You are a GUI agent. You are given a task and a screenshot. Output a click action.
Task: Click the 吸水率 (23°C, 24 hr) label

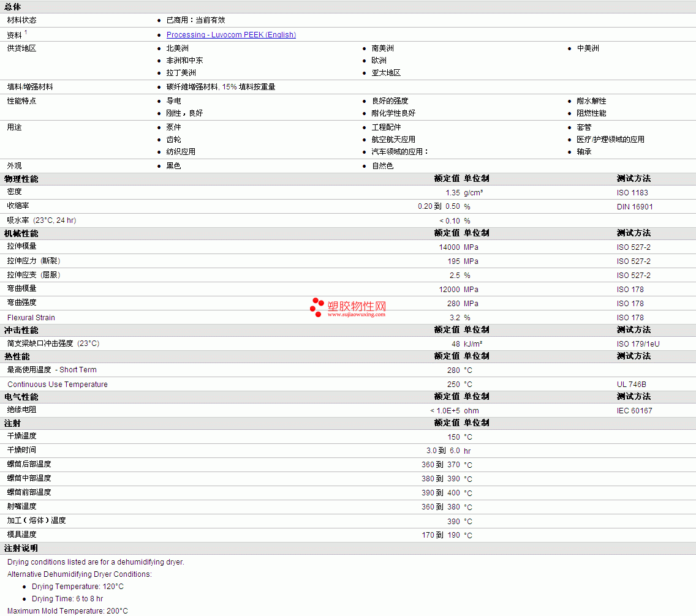click(x=42, y=220)
